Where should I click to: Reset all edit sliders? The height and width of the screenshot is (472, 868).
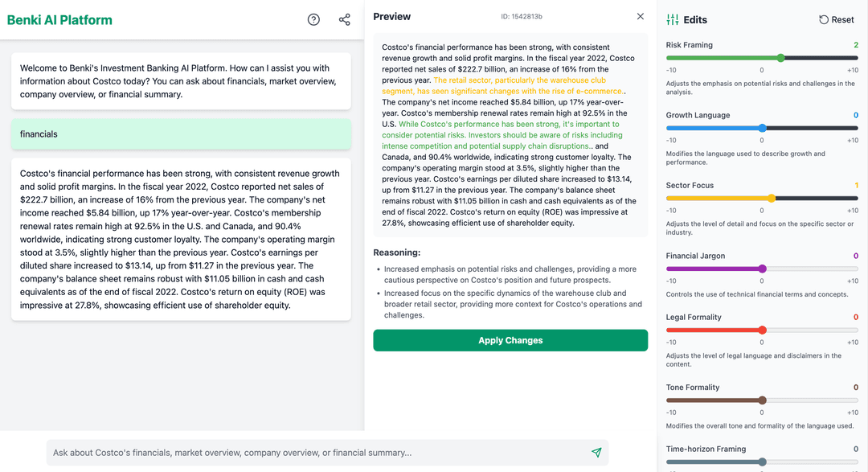pyautogui.click(x=836, y=19)
